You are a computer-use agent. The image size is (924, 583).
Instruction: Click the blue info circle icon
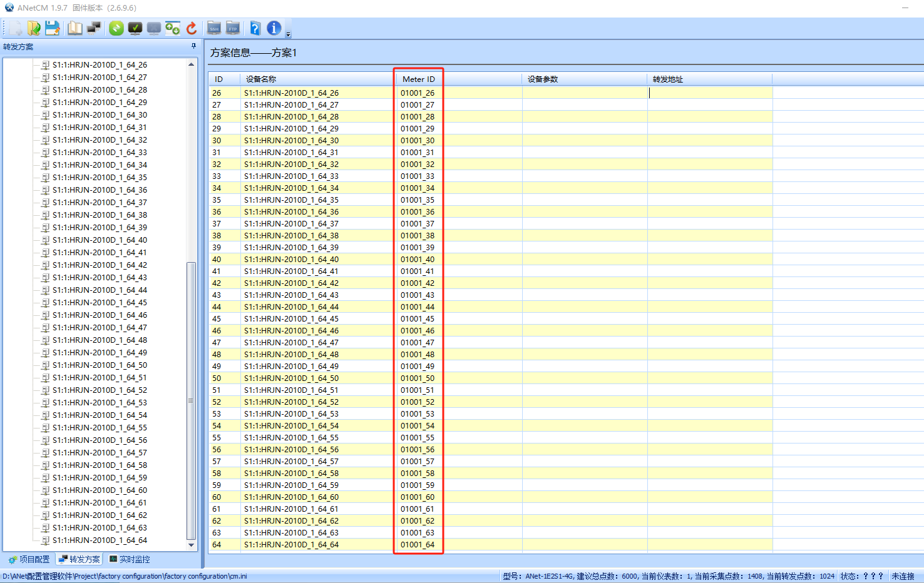pos(274,28)
